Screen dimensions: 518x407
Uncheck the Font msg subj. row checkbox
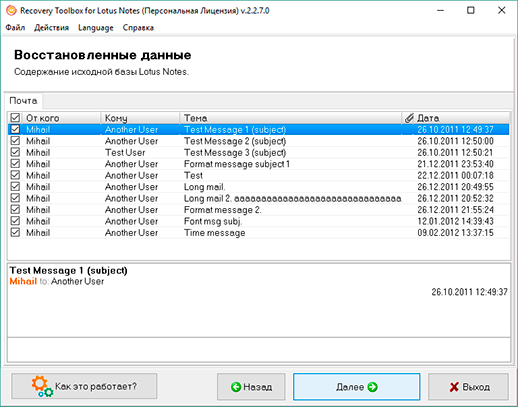(x=15, y=221)
